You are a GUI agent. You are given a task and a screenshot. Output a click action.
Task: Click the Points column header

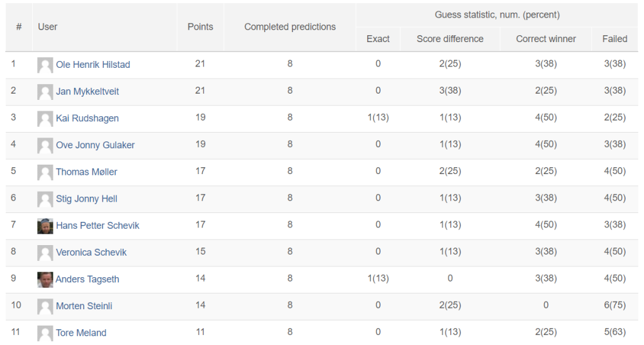point(201,27)
